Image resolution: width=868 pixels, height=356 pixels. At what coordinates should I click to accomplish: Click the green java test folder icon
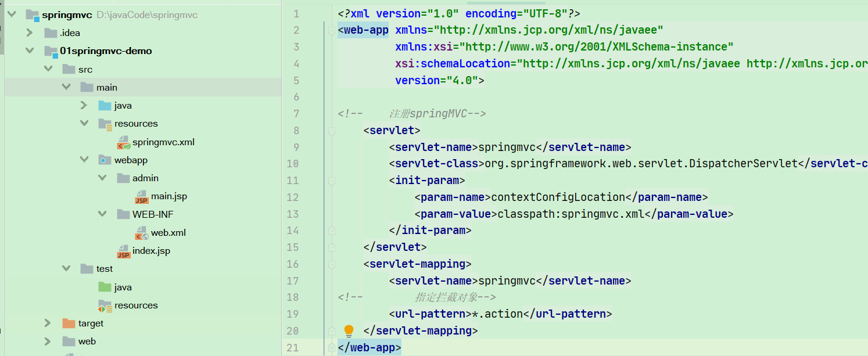pyautogui.click(x=105, y=287)
